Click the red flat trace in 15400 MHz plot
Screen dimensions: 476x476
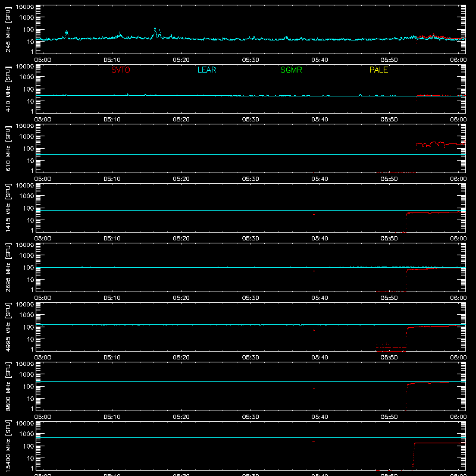coord(440,443)
